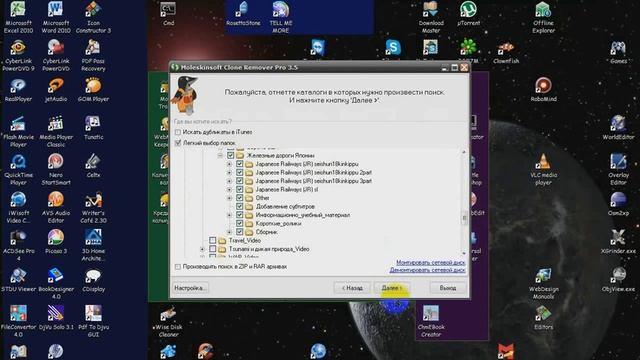Select the Короткие_ролики folder row
Viewport: 640px width, 360px height.
pyautogui.click(x=278, y=223)
